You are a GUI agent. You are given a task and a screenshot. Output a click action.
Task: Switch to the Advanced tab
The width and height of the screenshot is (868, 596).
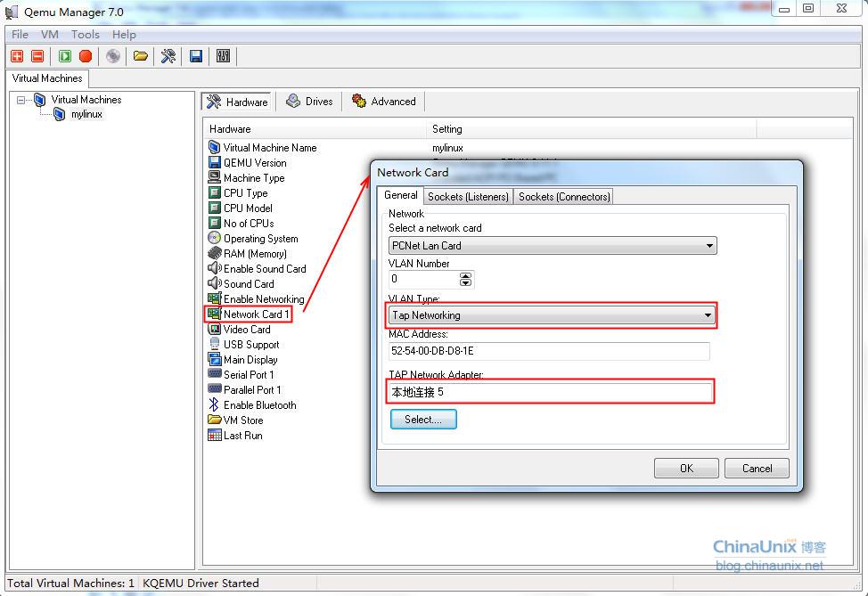tap(384, 102)
